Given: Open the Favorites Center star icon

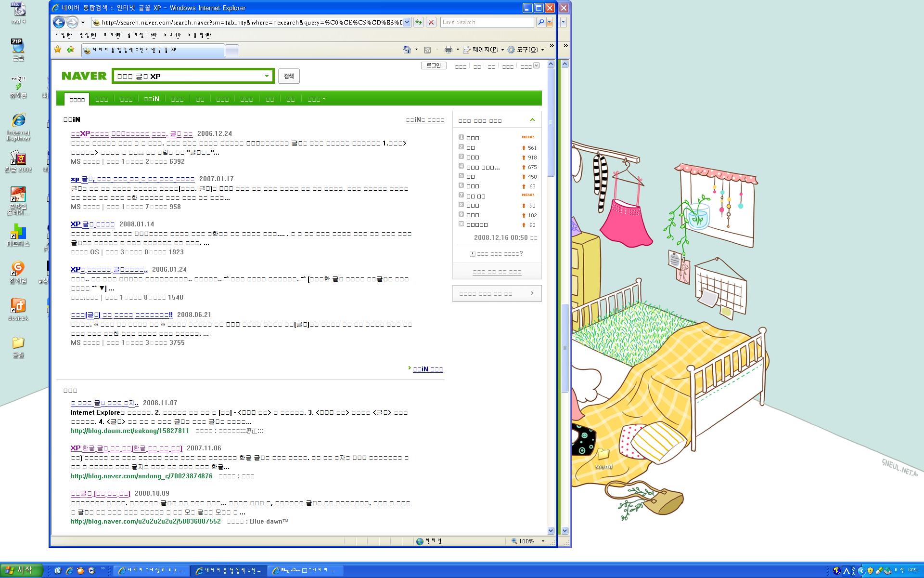Looking at the screenshot, I should pyautogui.click(x=58, y=49).
